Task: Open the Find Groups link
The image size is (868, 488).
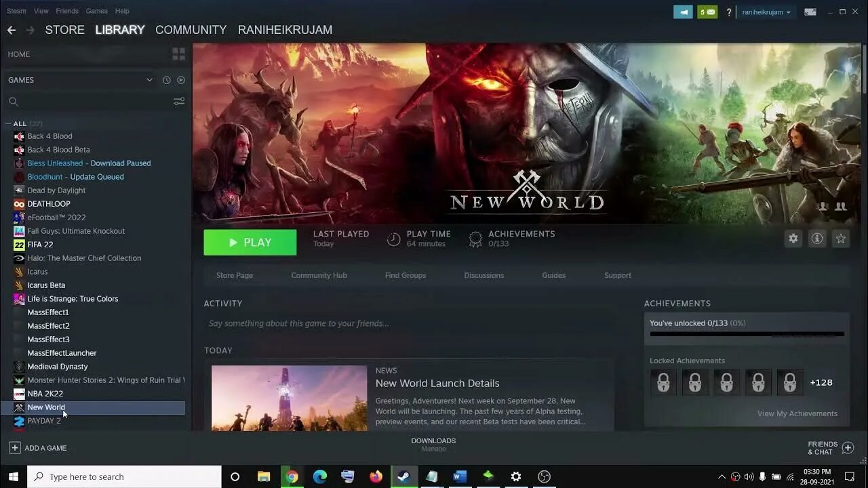Action: (406, 275)
